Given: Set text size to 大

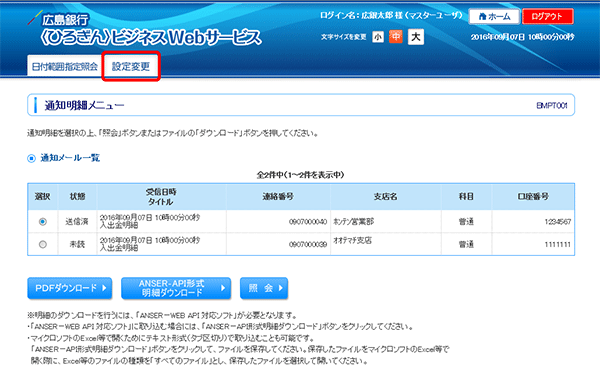Looking at the screenshot, I should point(416,37).
